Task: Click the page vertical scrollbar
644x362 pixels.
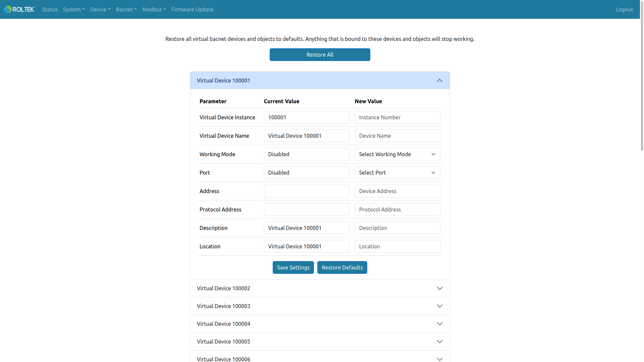Action: coord(642,75)
